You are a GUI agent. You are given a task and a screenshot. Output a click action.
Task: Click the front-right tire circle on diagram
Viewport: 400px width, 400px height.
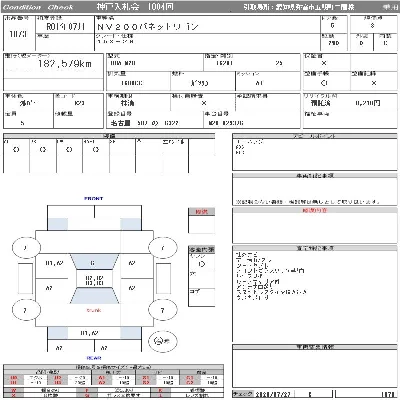click(x=162, y=248)
